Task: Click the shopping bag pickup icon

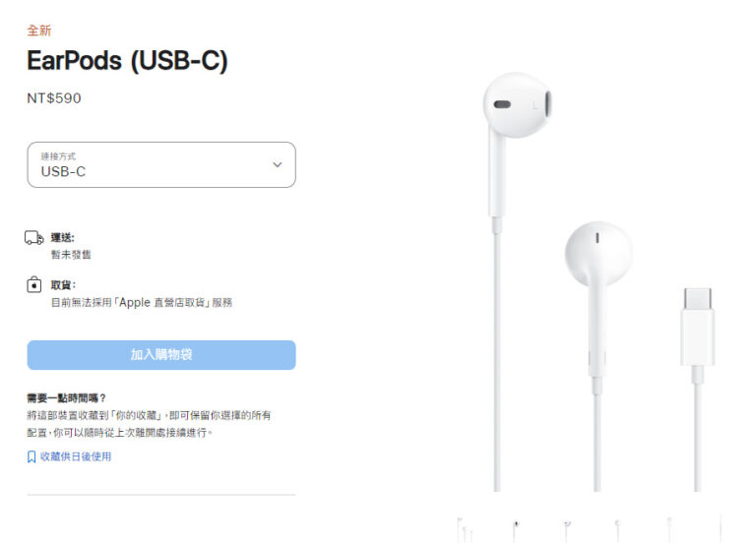Action: pos(33,284)
